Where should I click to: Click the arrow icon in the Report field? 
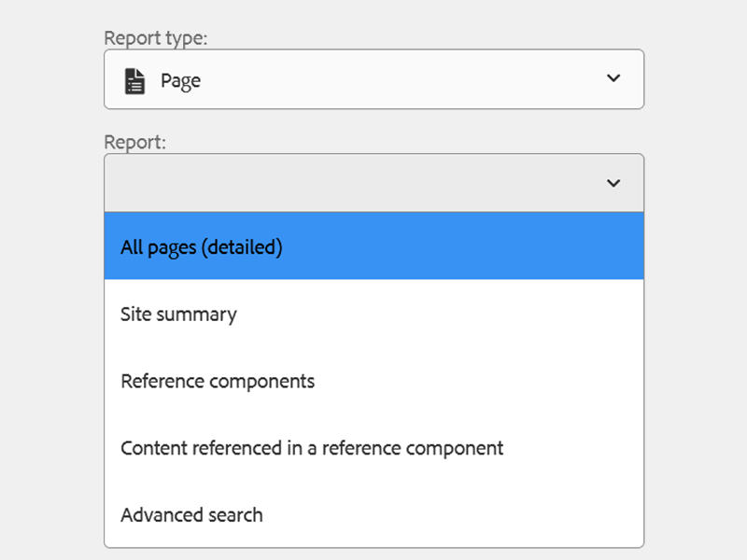point(613,184)
